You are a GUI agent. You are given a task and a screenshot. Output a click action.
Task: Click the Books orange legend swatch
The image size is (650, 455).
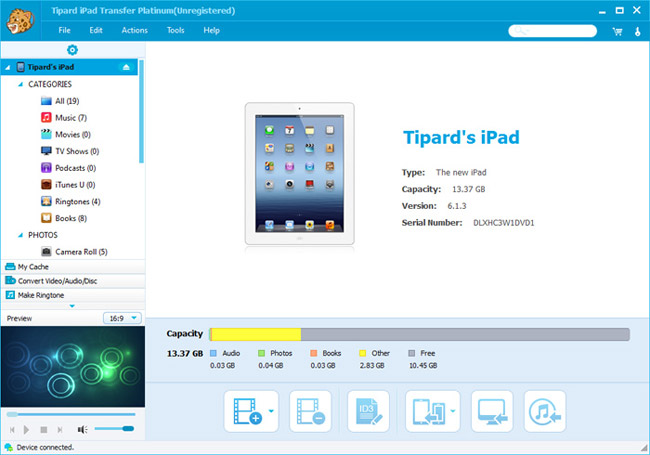314,353
